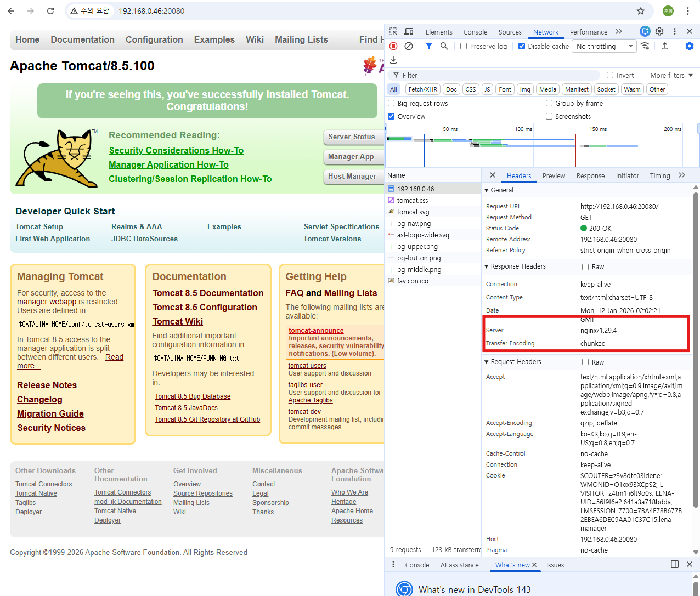The height and width of the screenshot is (596, 700).
Task: Open drawer three-dot menu beside Console
Action: pyautogui.click(x=393, y=564)
